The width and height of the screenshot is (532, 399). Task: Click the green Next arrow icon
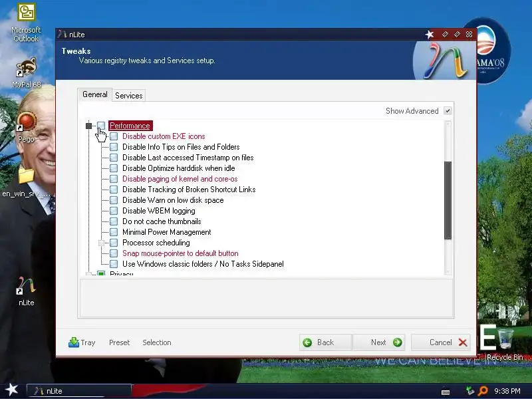[397, 342]
